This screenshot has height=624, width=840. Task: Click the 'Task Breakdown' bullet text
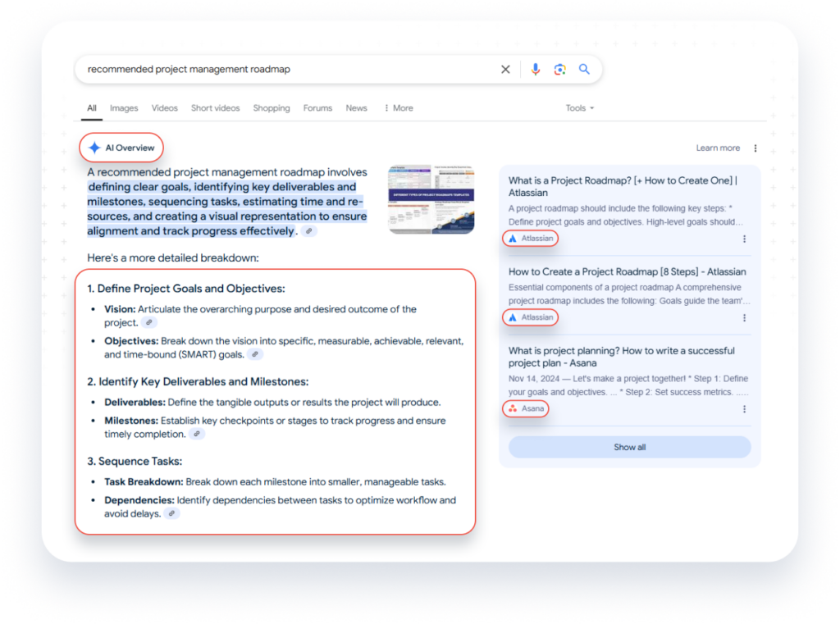click(x=275, y=482)
